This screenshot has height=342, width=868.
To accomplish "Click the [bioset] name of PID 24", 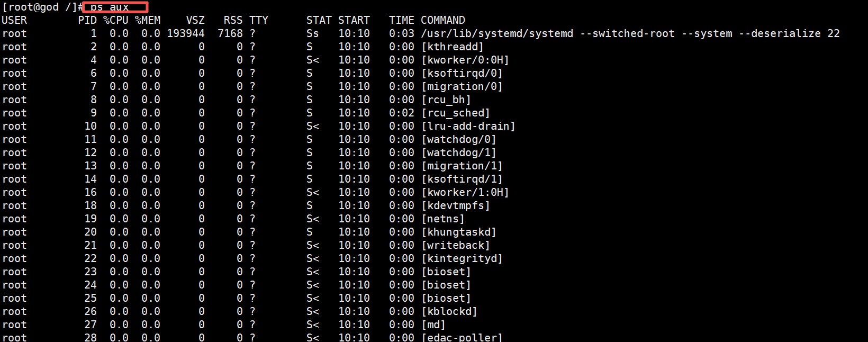I will pyautogui.click(x=446, y=285).
